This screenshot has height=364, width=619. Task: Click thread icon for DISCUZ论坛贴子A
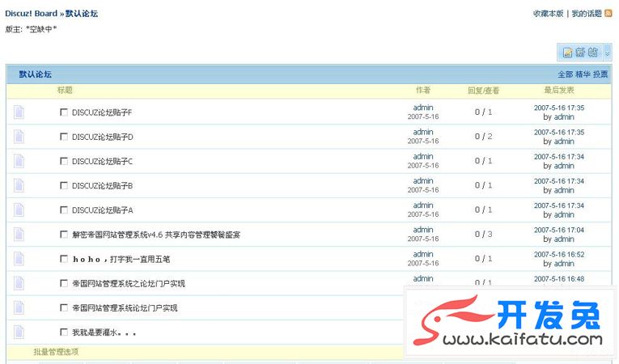pos(19,210)
